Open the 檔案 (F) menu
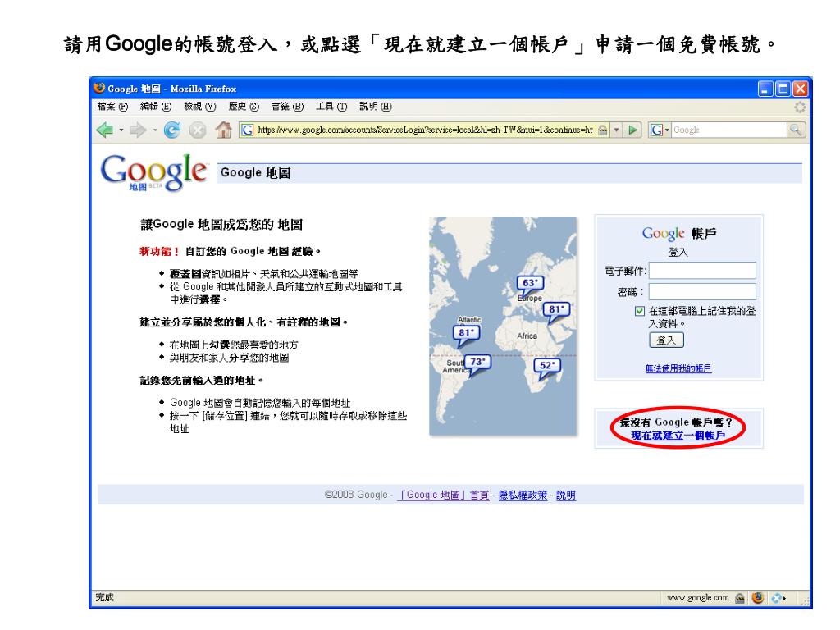Viewport: 840px width, 630px height. pyautogui.click(x=112, y=107)
